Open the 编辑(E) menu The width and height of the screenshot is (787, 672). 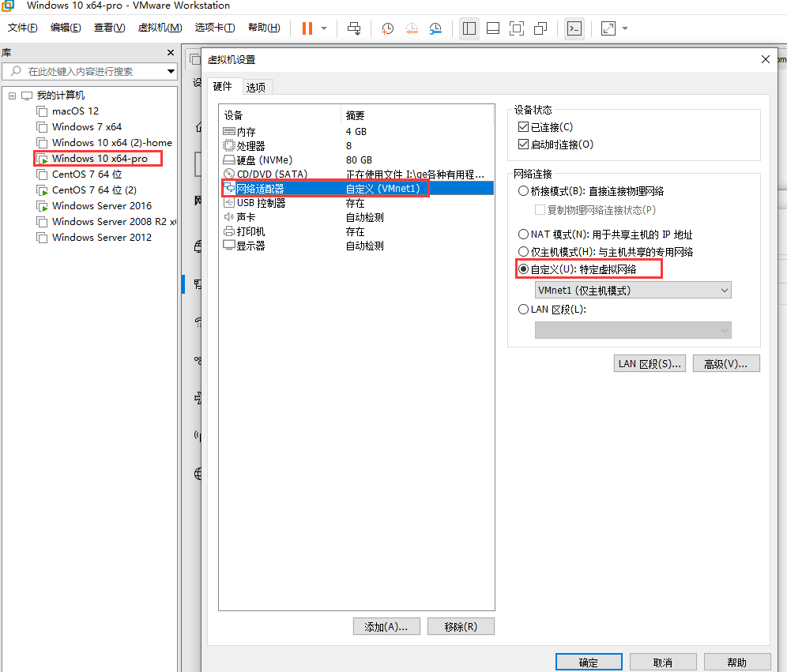(66, 28)
